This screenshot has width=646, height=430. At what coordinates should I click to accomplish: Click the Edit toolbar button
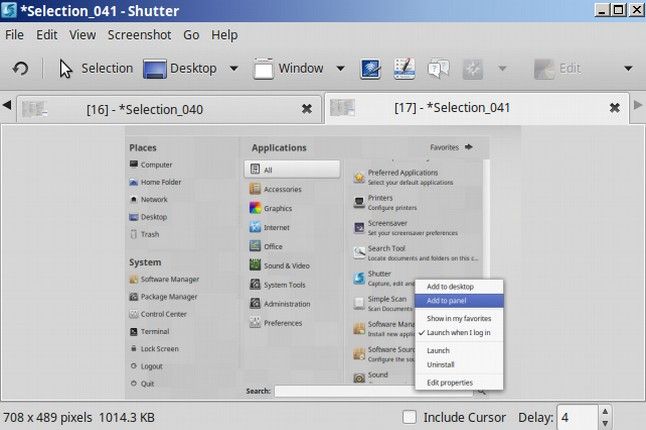tap(557, 69)
